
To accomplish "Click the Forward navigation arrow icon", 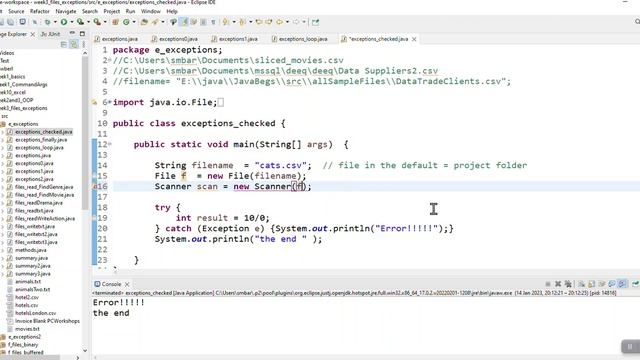I will [x=296, y=22].
